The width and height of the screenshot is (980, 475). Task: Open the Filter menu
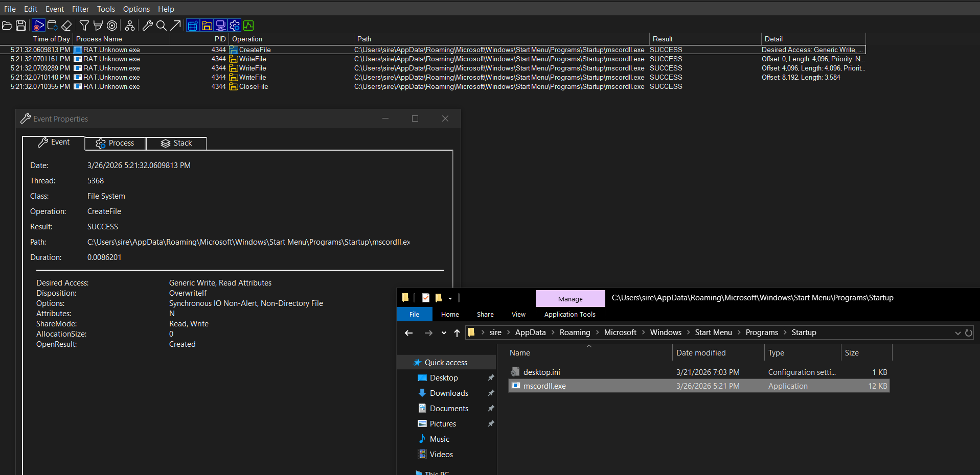[80, 9]
